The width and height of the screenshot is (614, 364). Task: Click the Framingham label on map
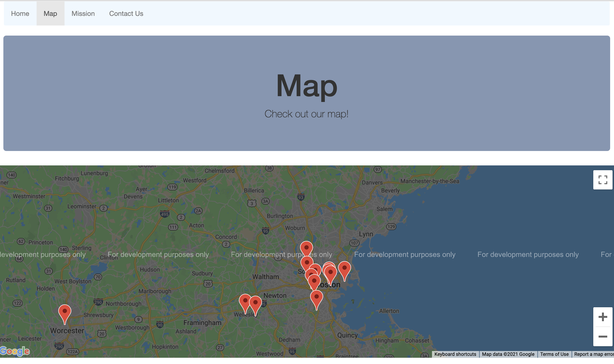click(x=202, y=323)
